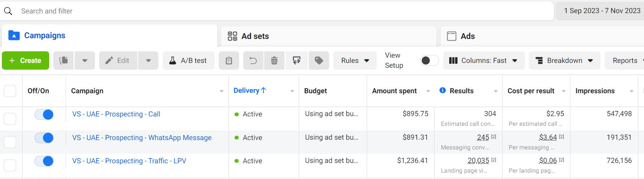644x179 pixels.
Task: Click the trash delete icon
Action: (274, 61)
